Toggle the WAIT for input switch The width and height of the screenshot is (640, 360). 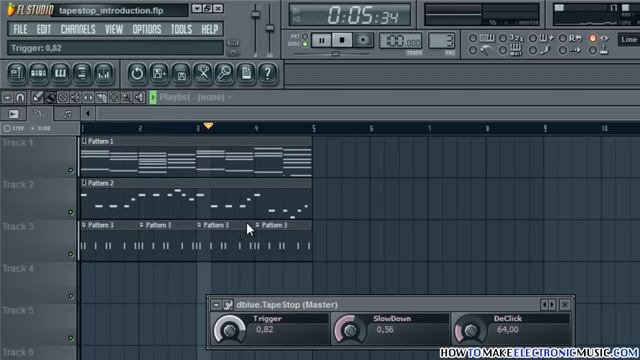point(503,50)
